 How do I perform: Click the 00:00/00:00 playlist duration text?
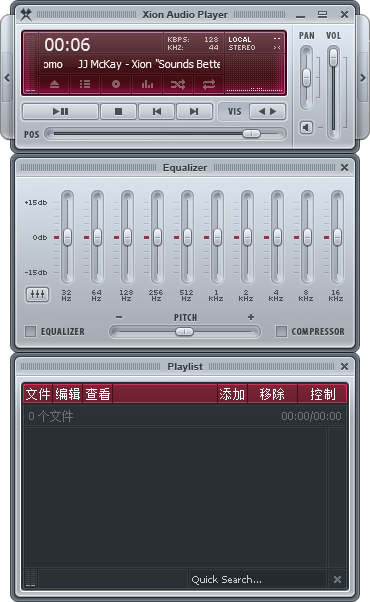click(x=311, y=416)
